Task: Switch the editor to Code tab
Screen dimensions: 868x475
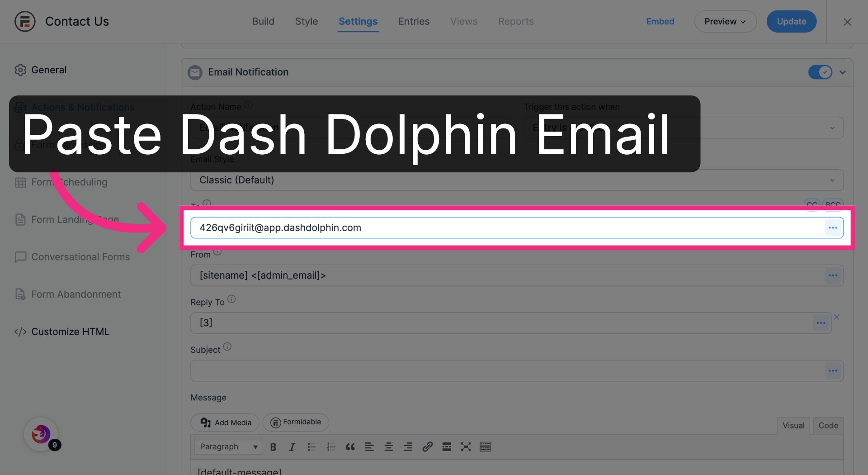Action: pos(828,425)
